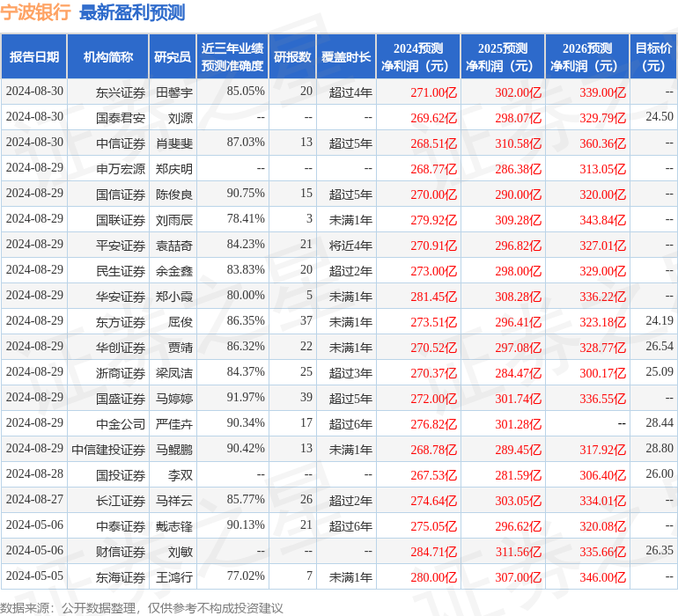This screenshot has height=616, width=678.
Task: Click institution name 国投证券
Action: 121,474
